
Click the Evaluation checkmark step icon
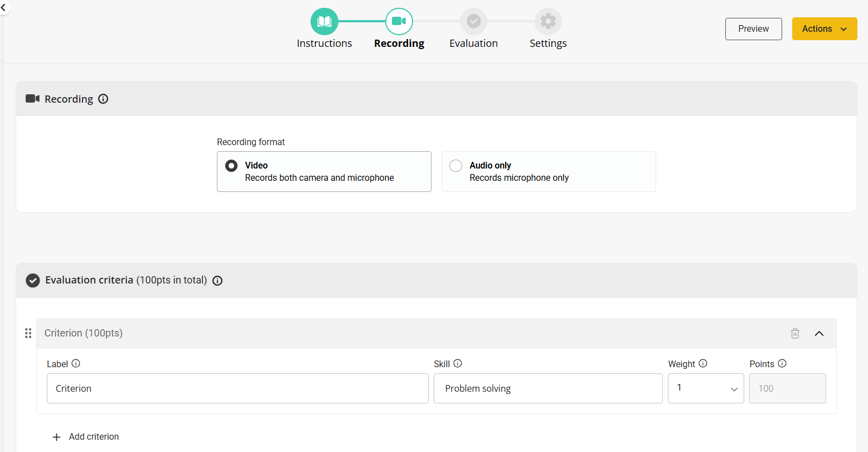(473, 21)
